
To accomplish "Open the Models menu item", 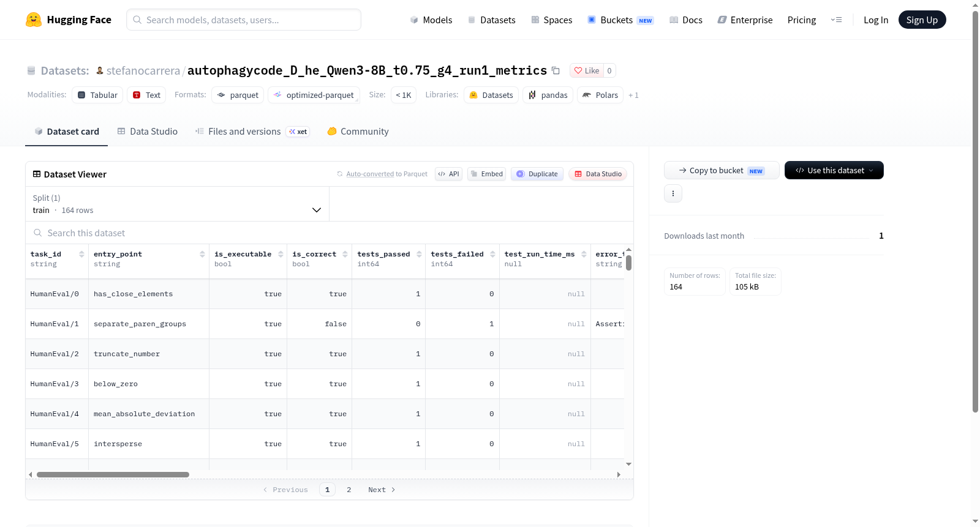I will coord(431,20).
